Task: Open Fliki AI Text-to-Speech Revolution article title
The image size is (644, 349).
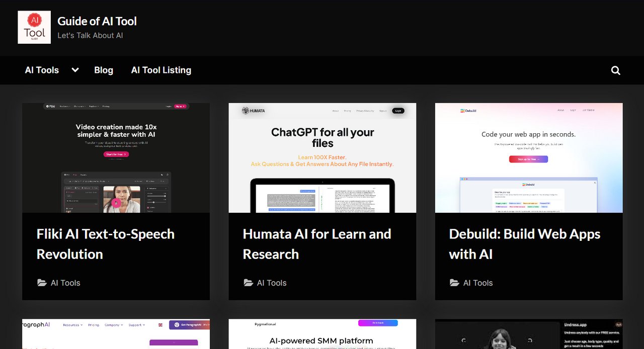Action: point(106,244)
